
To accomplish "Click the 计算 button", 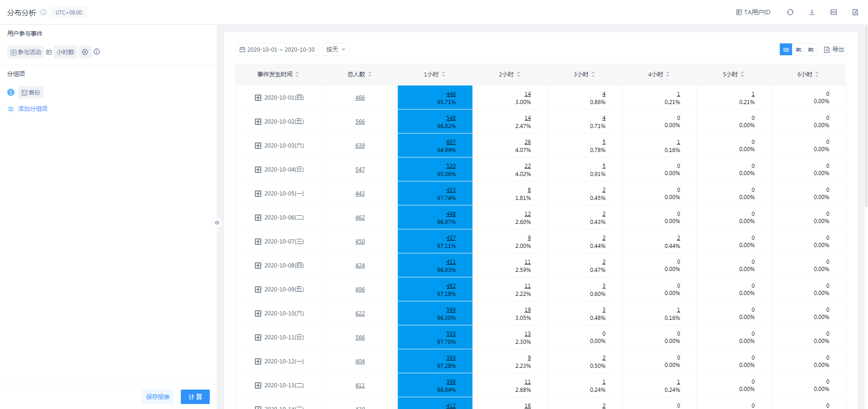I will tap(195, 397).
